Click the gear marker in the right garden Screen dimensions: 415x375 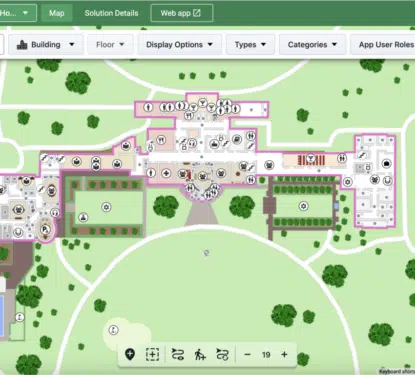[x=303, y=206]
